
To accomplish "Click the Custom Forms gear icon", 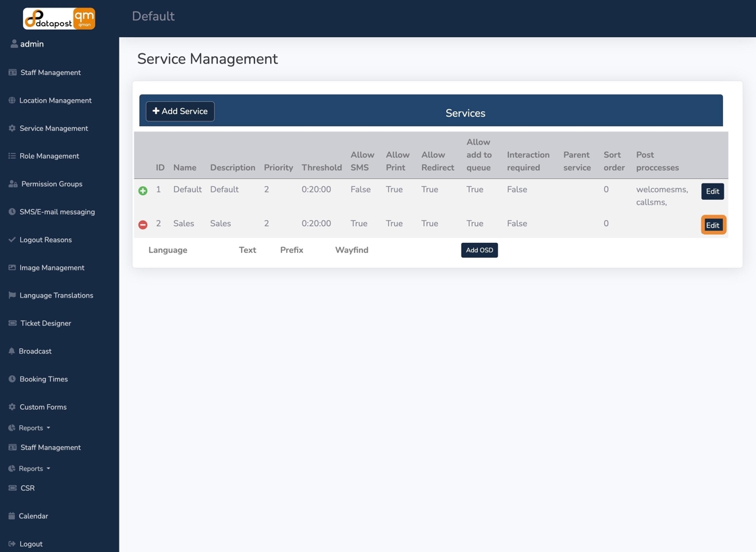I will click(12, 407).
